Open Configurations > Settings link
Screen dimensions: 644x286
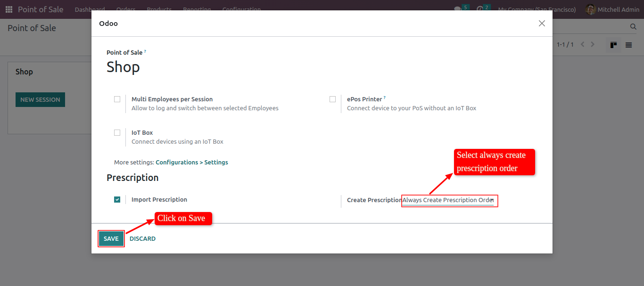pos(192,163)
